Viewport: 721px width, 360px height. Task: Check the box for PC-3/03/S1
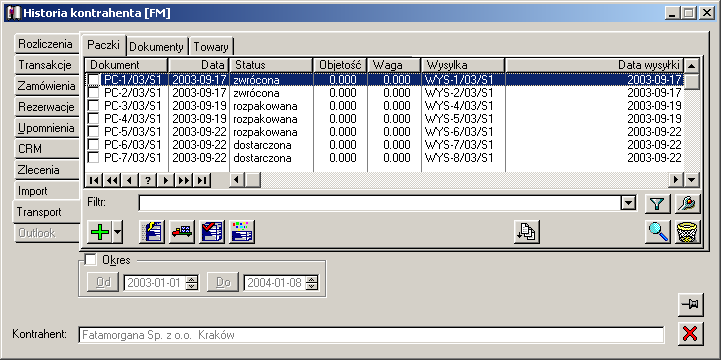[x=93, y=106]
